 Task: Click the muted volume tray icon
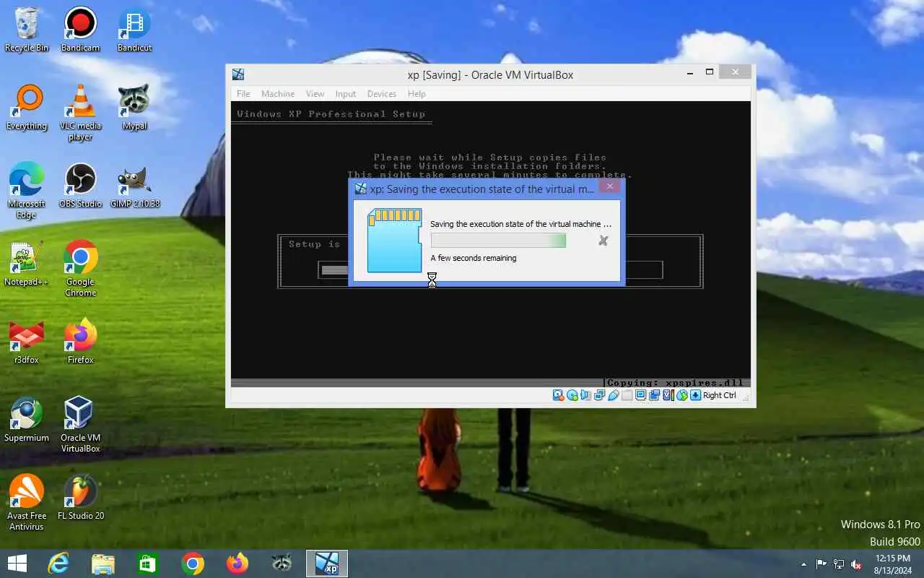856,564
